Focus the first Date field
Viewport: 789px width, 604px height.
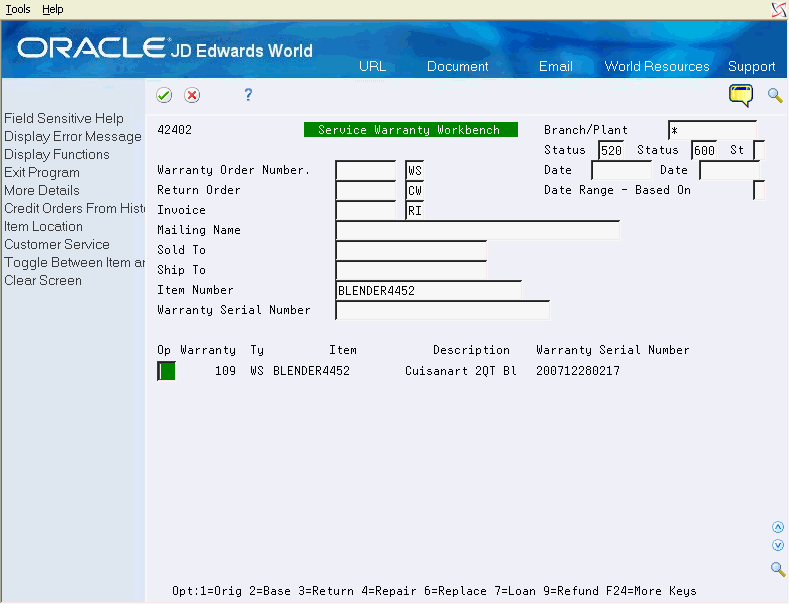tap(622, 170)
